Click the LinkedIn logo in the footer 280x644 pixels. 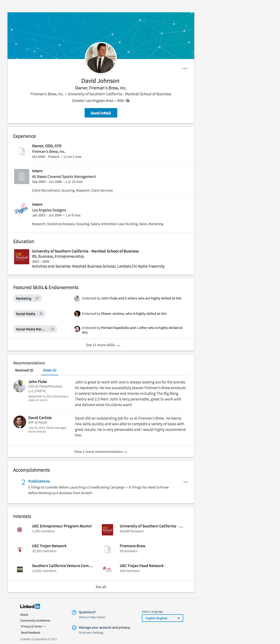coord(30,606)
